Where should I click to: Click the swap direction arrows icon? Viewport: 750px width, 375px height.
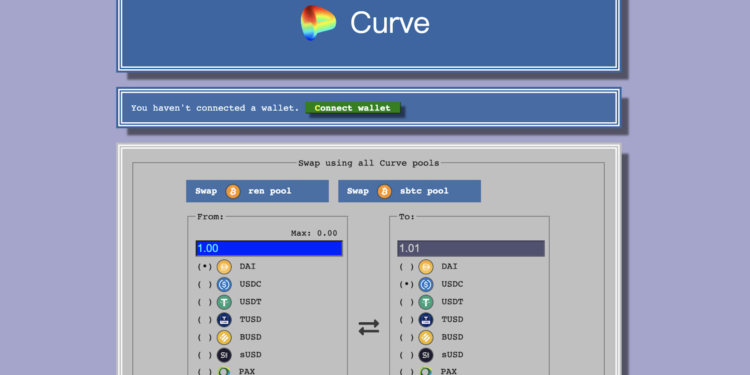(x=369, y=327)
